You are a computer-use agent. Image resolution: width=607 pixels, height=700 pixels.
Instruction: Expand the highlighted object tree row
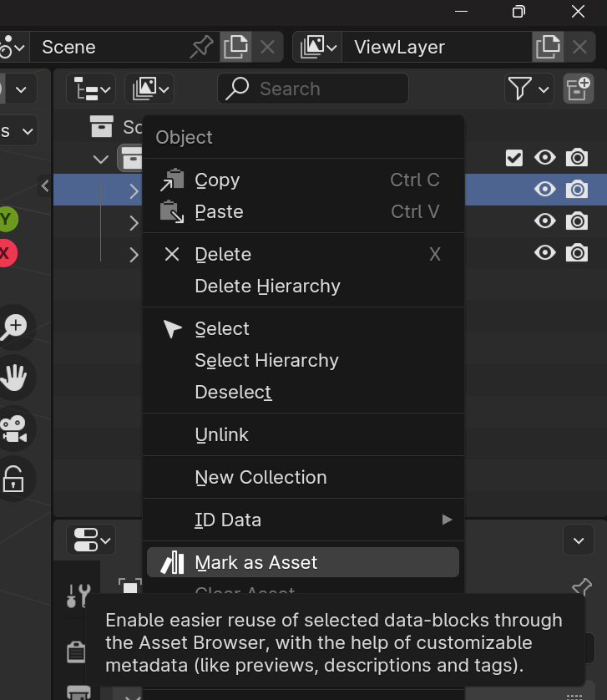pyautogui.click(x=134, y=191)
